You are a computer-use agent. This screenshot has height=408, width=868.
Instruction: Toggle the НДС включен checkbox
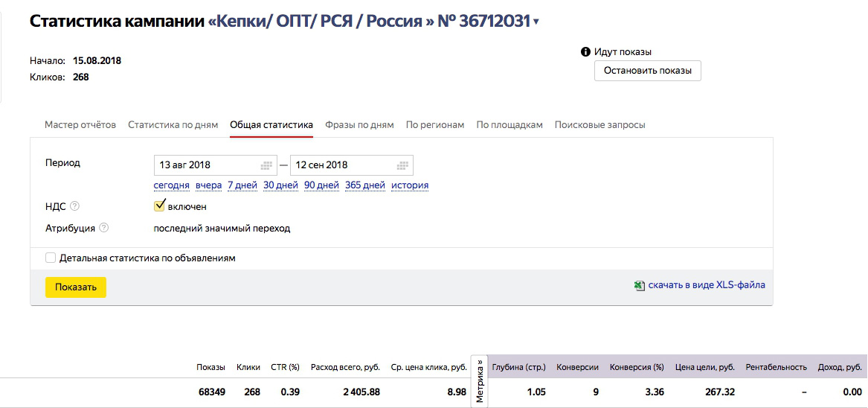click(x=159, y=205)
